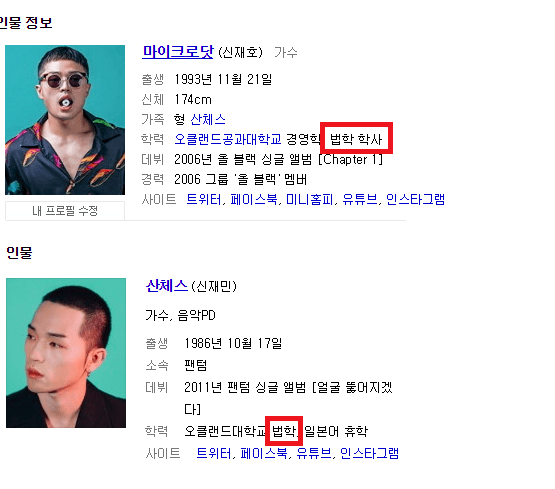The image size is (555, 489).
Task: Click the 산체스 brother link in 가족 row
Action: 208,119
